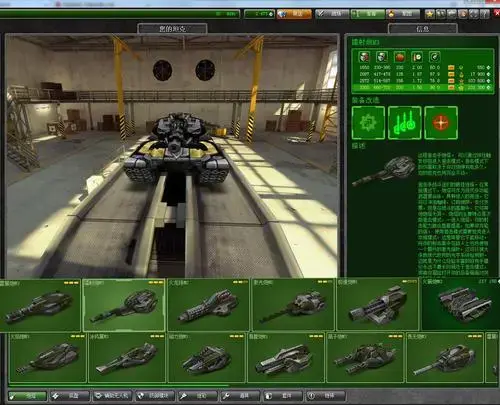The image size is (500, 405).
Task: Open the container icon category button
Action: 283,396
